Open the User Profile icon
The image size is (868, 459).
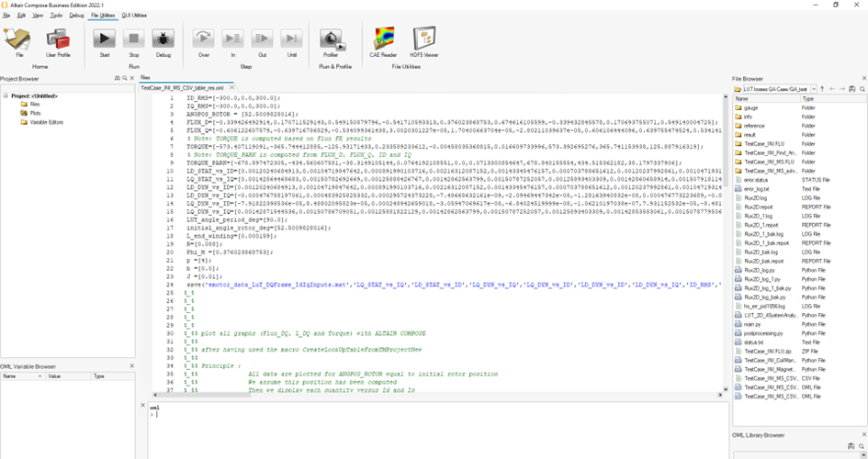[x=58, y=39]
